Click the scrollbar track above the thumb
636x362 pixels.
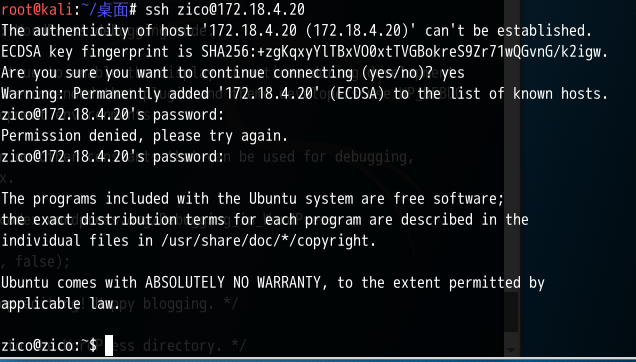[511, 146]
